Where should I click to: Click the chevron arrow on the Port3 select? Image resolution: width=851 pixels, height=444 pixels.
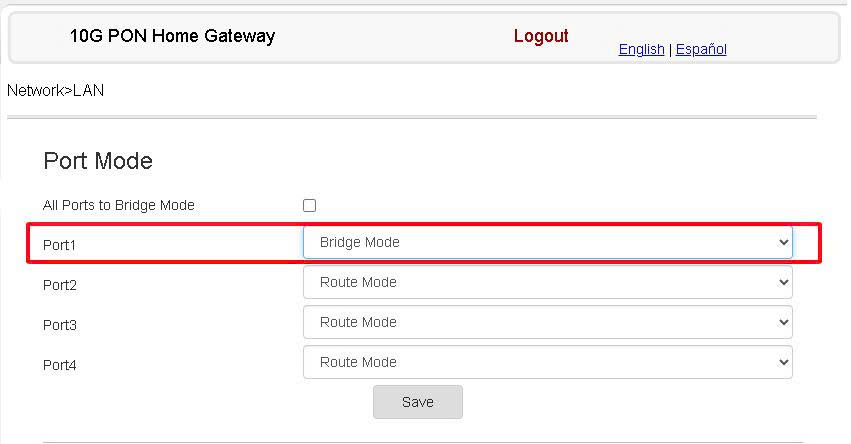[x=783, y=322]
